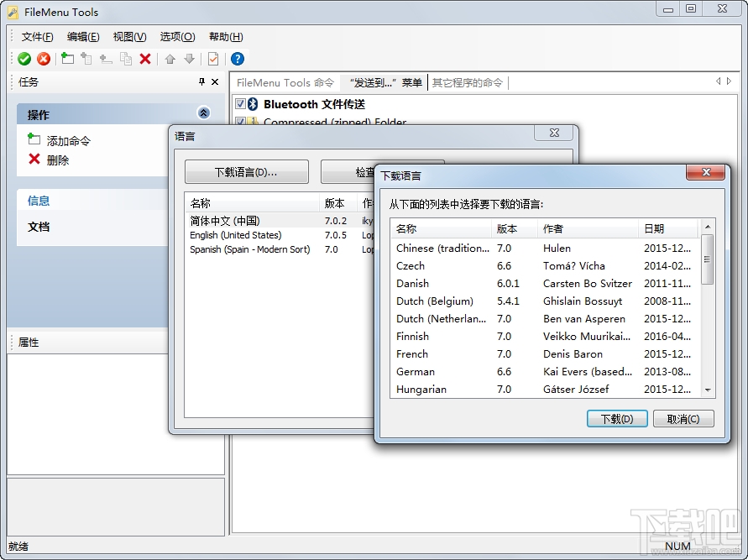Close the 语言 dialog
The height and width of the screenshot is (560, 748).
(x=554, y=133)
